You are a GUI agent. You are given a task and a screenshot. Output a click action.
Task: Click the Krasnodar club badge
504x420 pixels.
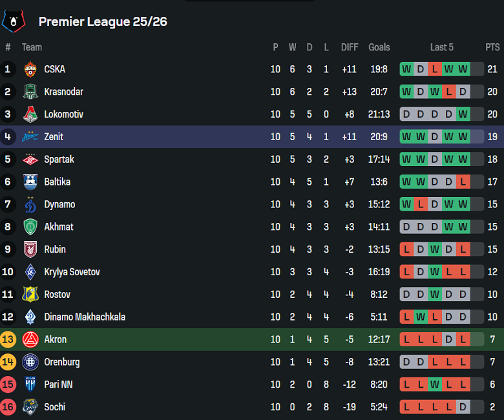click(x=30, y=92)
